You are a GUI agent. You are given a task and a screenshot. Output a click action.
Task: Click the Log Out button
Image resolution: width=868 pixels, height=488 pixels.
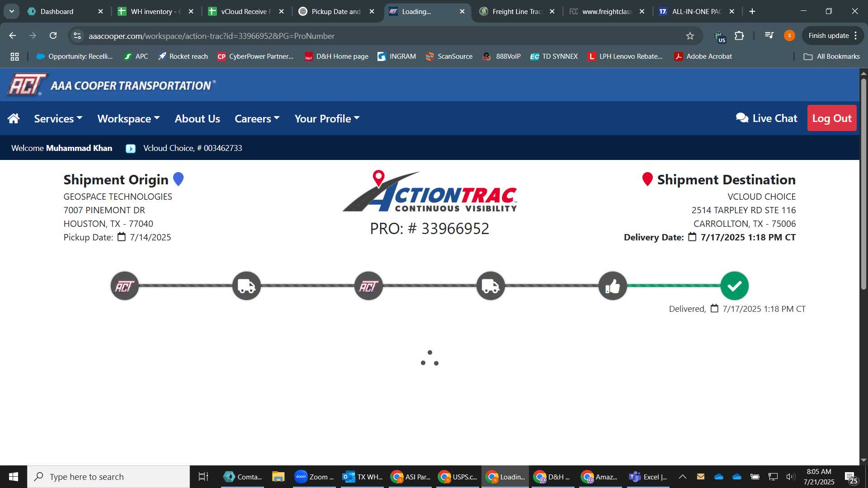pyautogui.click(x=832, y=118)
